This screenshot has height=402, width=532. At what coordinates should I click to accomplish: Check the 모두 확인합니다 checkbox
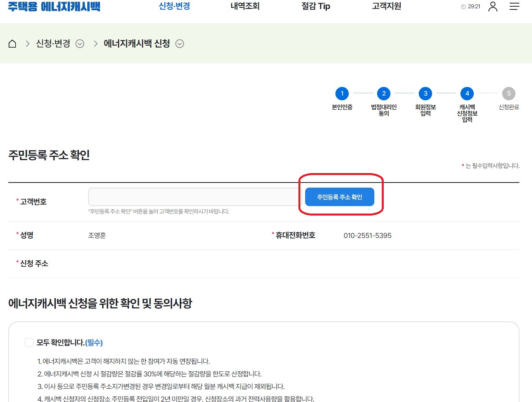[29, 342]
